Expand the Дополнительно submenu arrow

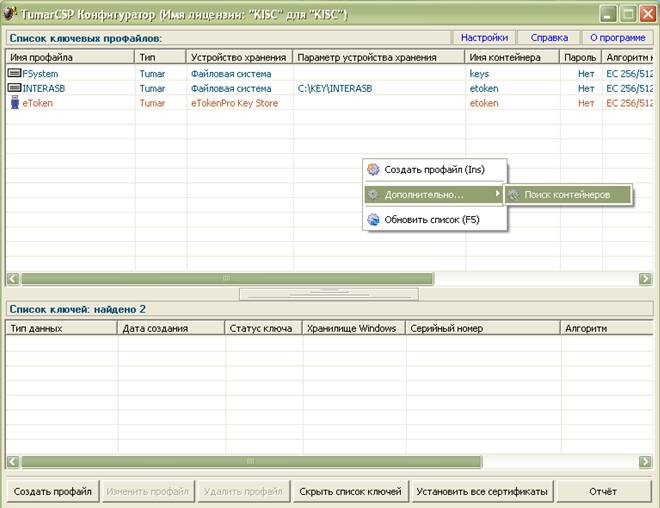pos(498,194)
